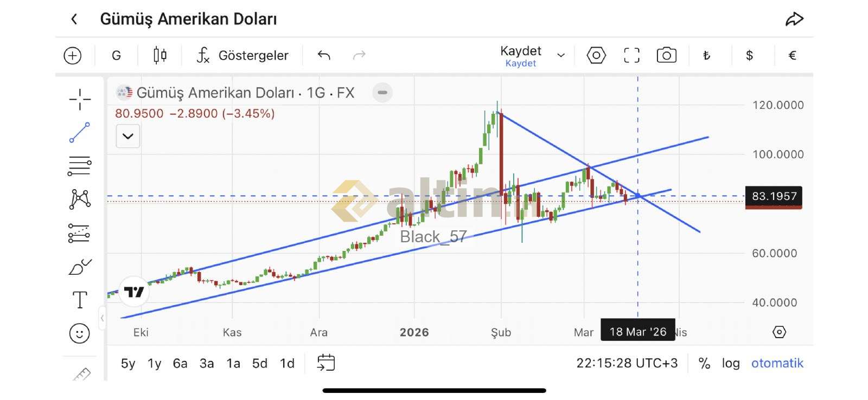Select the brush drawing tool
This screenshot has width=868, height=400.
click(80, 267)
